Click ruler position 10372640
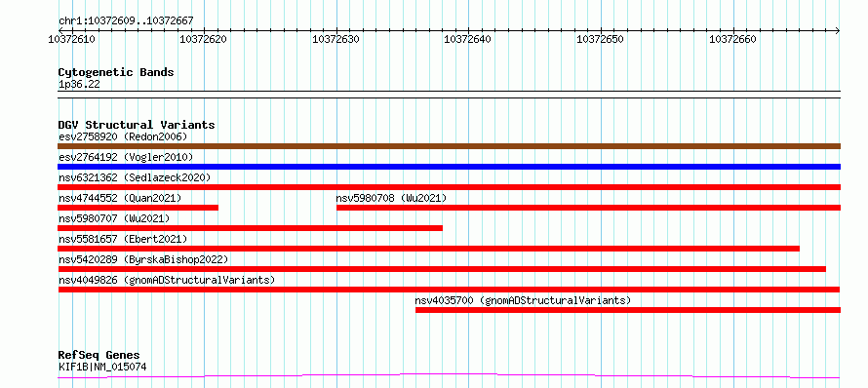The width and height of the screenshot is (868, 388). pyautogui.click(x=468, y=39)
